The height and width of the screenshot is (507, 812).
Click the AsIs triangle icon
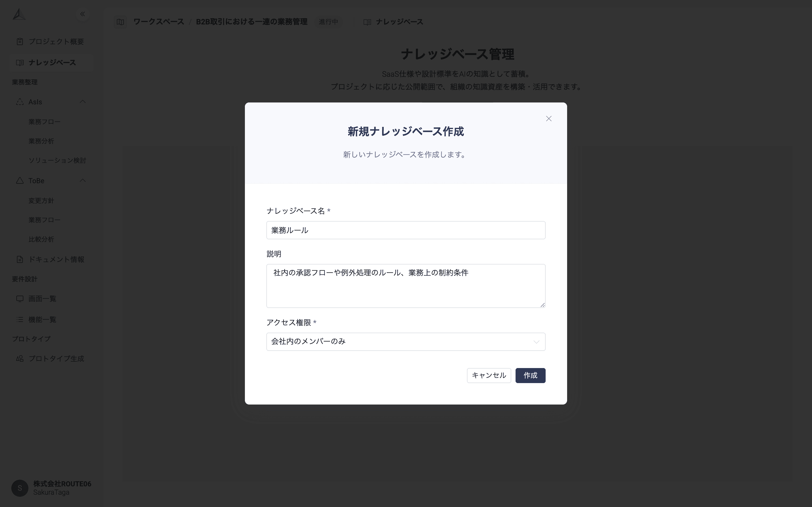(19, 102)
